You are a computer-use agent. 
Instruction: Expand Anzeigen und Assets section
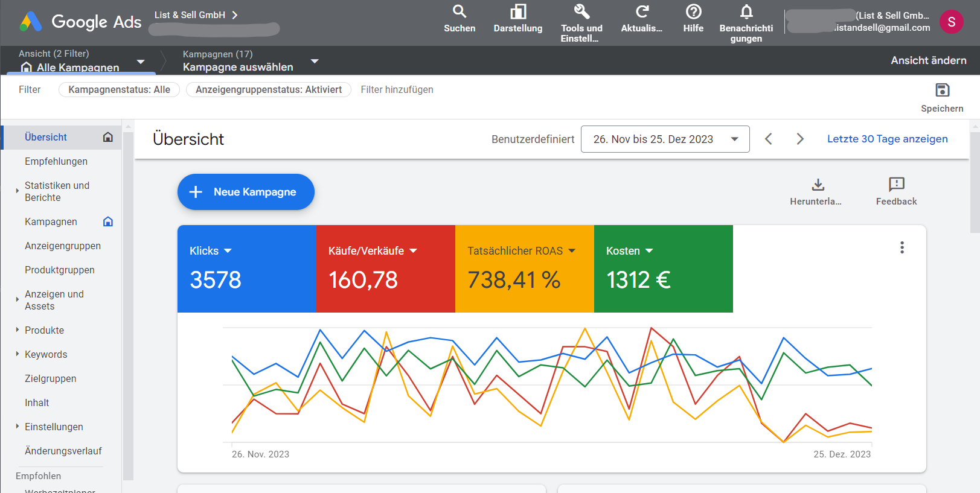(x=17, y=299)
